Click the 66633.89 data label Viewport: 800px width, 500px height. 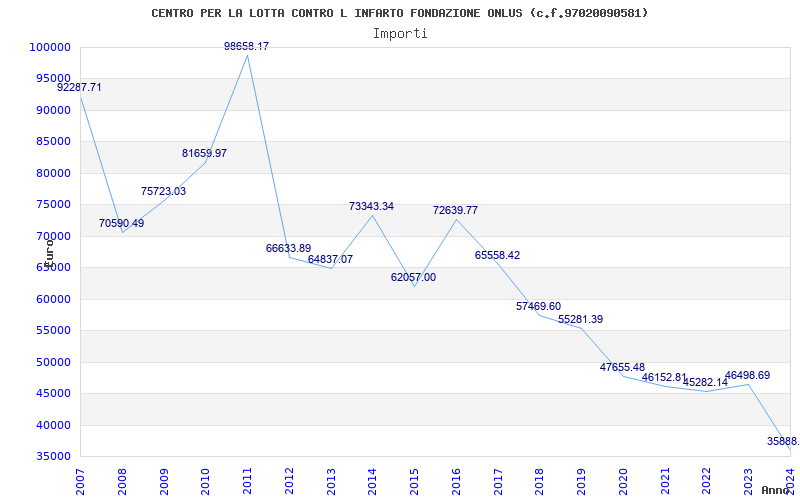point(288,248)
